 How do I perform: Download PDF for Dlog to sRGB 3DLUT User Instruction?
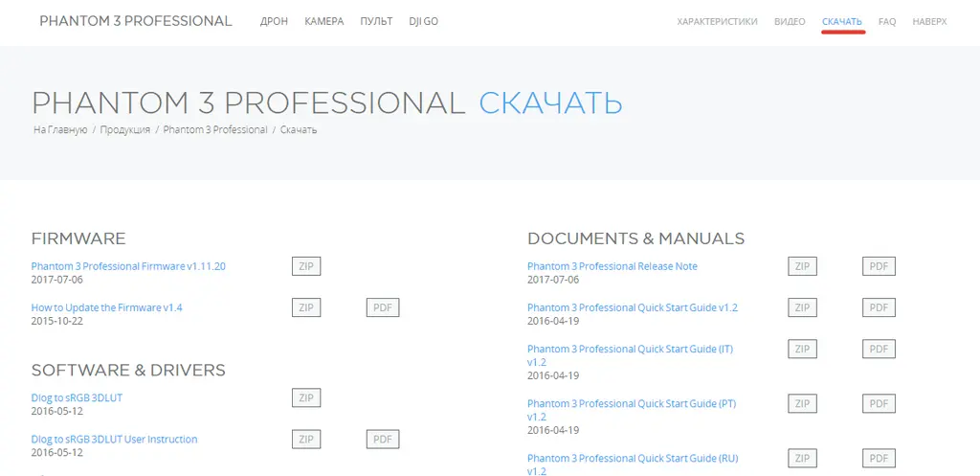click(382, 440)
